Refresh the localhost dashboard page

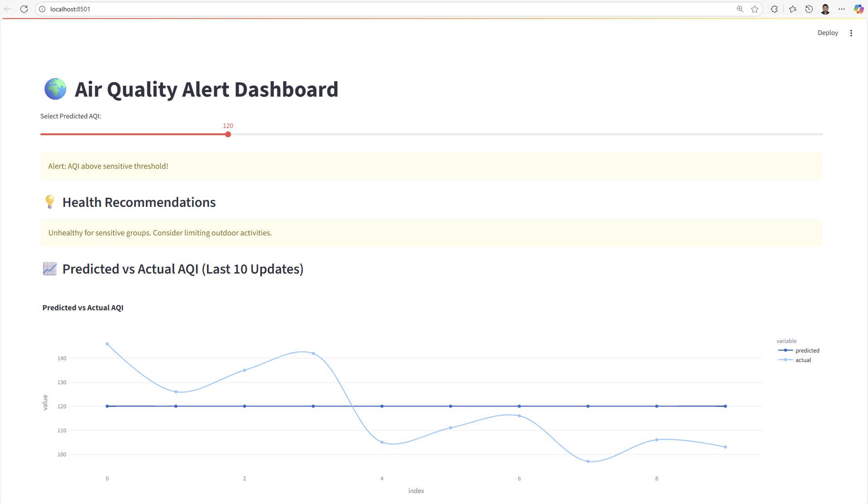(24, 9)
